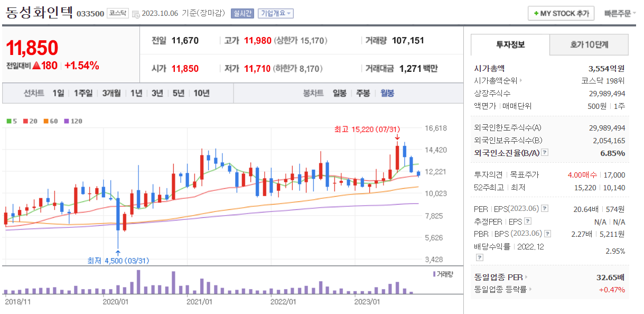This screenshot has height=314, width=644.
Task: Open help icon next to 추정PER EPS
Action: pyautogui.click(x=527, y=221)
